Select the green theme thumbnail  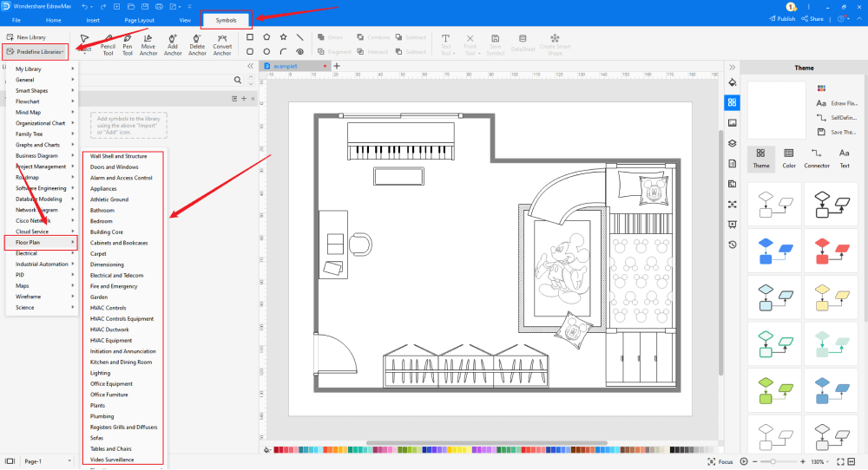pos(775,390)
